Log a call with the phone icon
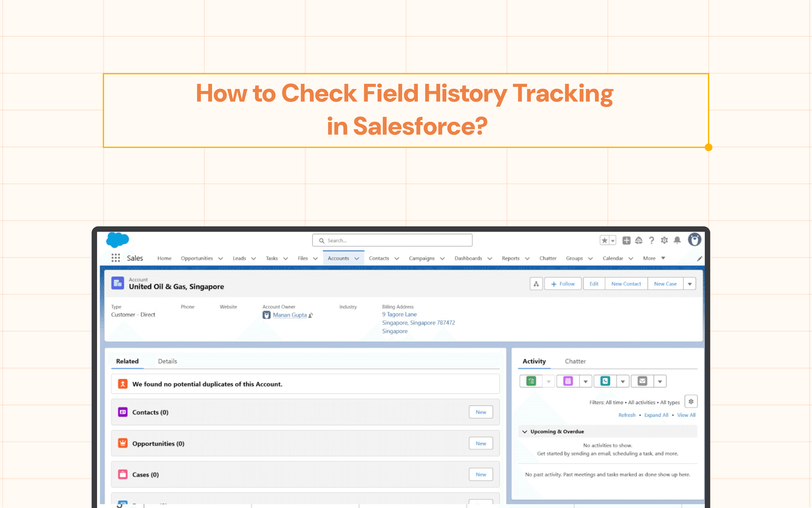 pyautogui.click(x=605, y=381)
